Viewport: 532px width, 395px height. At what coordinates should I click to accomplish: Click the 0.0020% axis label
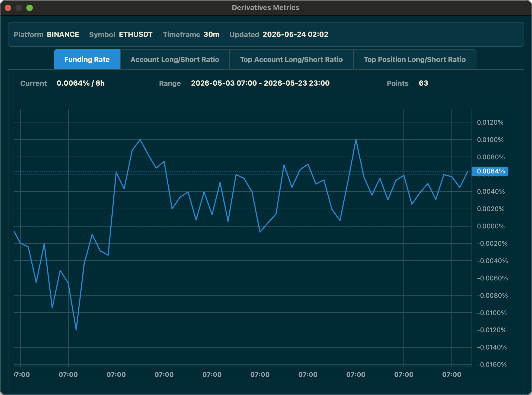pyautogui.click(x=491, y=209)
